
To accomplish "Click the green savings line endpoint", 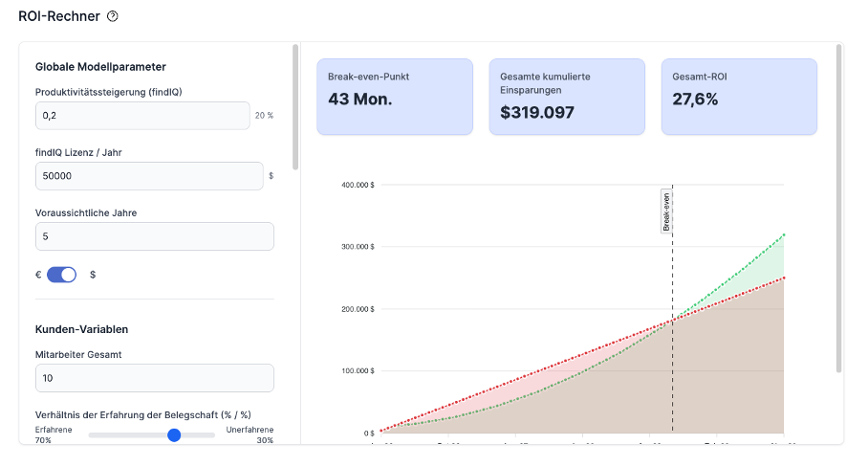I will (784, 234).
